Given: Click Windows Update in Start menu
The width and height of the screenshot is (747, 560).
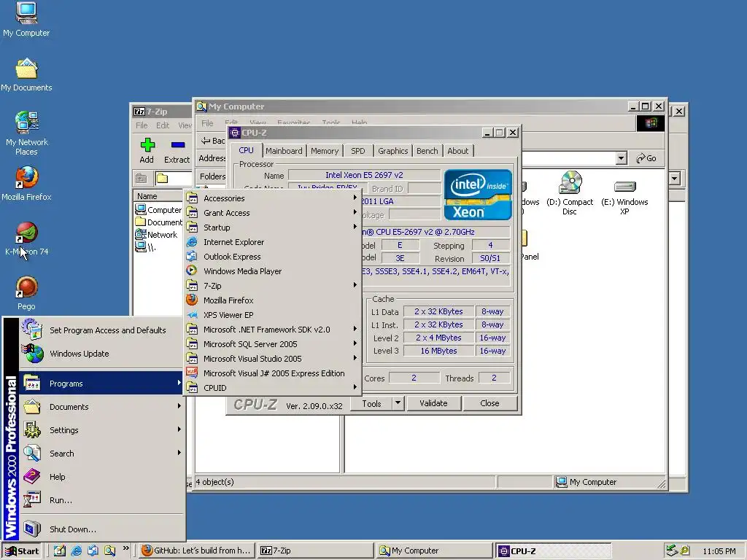Looking at the screenshot, I should [102, 354].
